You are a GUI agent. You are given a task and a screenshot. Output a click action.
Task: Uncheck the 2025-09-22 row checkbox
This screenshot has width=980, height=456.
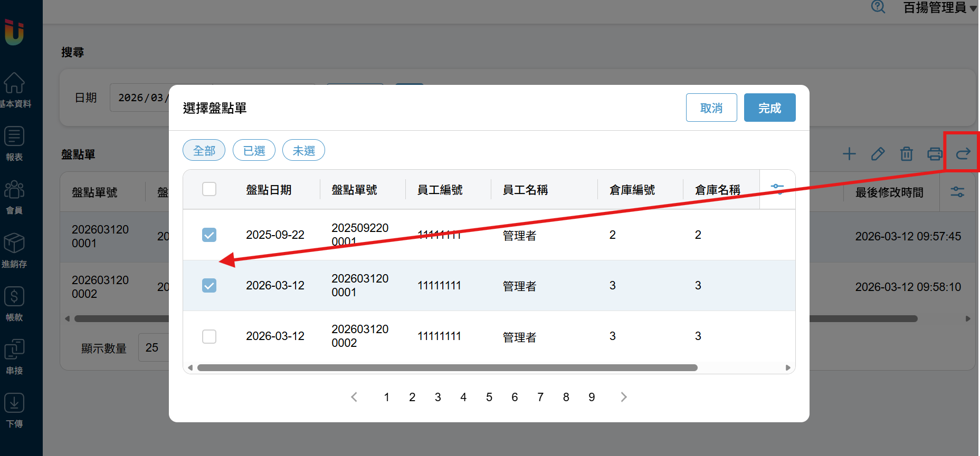[x=209, y=235]
